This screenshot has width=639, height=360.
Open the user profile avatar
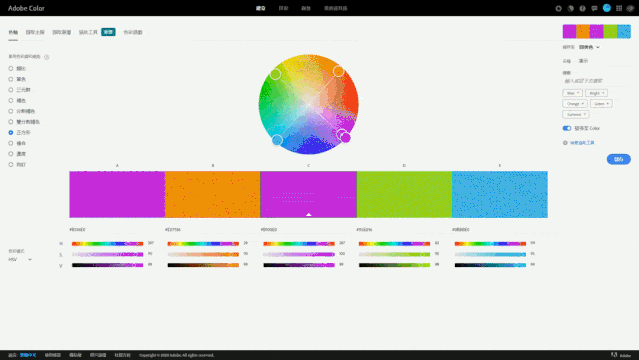(x=607, y=8)
